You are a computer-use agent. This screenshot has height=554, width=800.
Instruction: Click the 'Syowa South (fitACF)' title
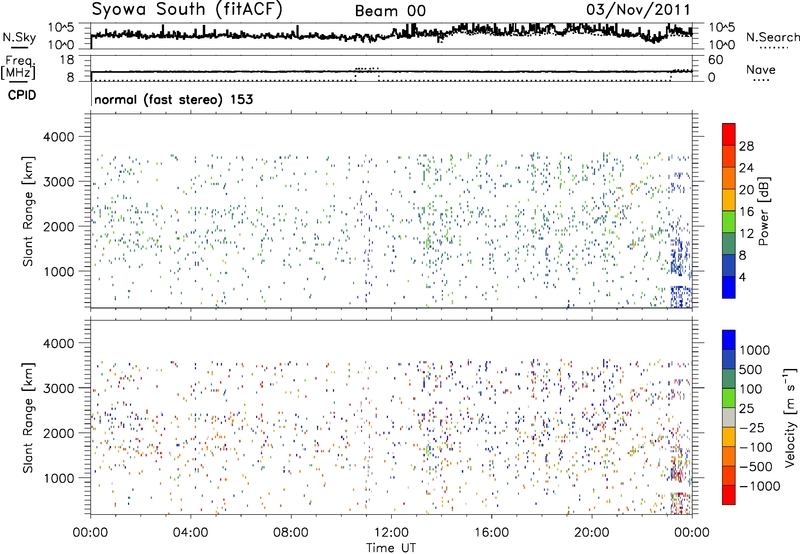coord(186,9)
